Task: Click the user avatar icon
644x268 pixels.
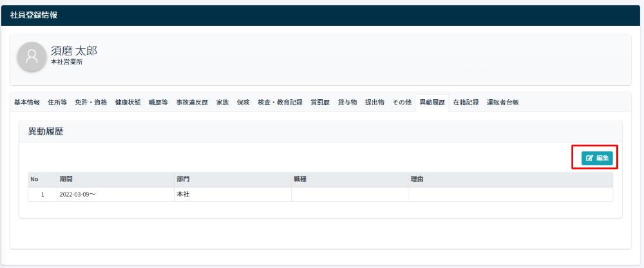Action: (x=32, y=57)
